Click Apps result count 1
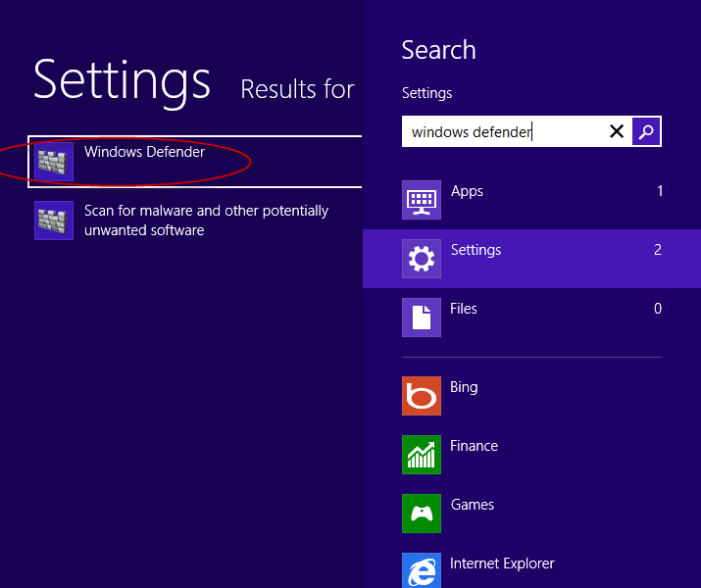Image resolution: width=701 pixels, height=588 pixels. [660, 191]
